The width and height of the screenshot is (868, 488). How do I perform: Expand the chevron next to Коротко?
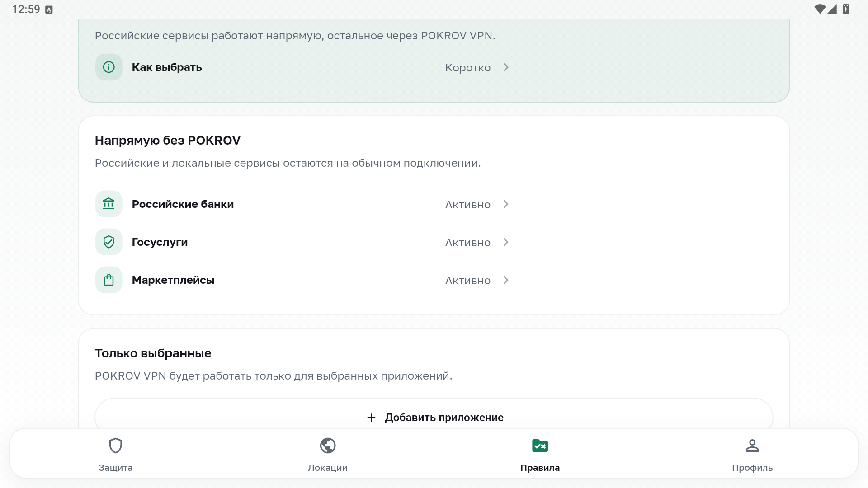(x=506, y=67)
